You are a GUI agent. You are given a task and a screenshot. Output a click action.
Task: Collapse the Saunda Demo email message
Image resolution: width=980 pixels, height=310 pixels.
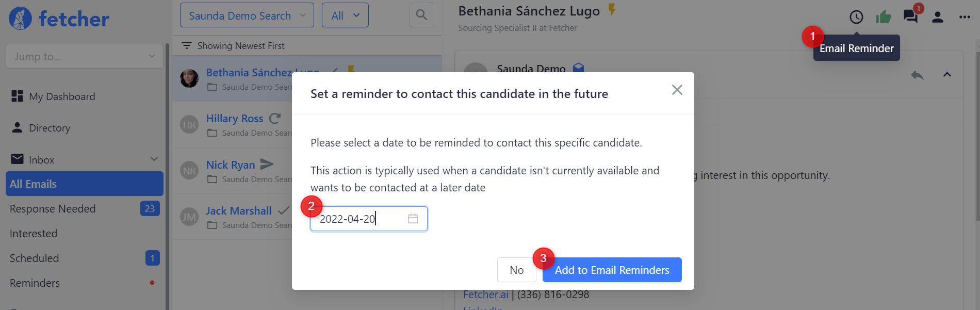[947, 75]
